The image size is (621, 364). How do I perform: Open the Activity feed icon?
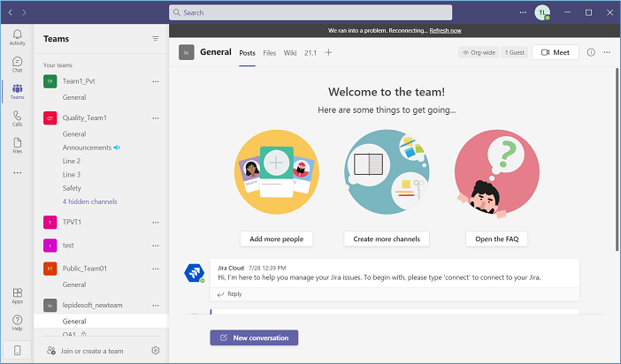tap(17, 37)
